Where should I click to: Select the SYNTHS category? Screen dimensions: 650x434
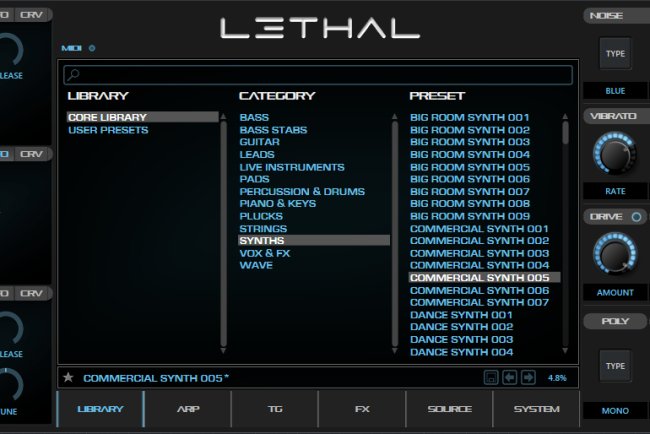[314, 240]
